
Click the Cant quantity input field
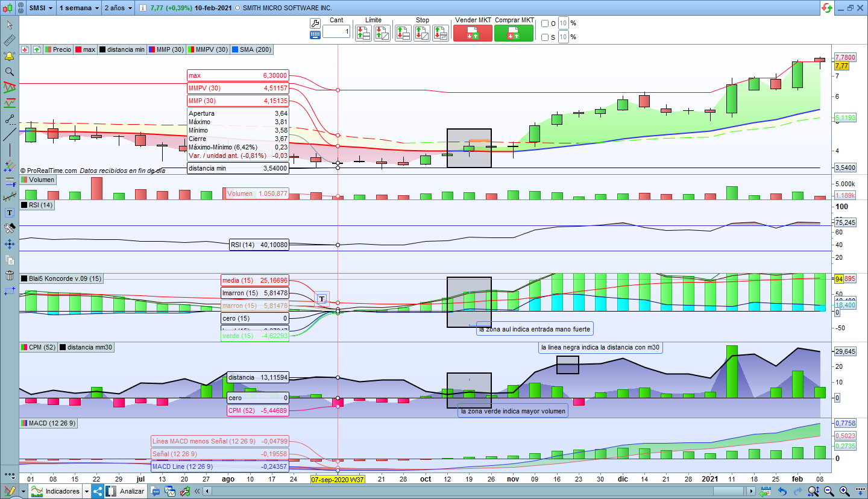click(x=336, y=32)
